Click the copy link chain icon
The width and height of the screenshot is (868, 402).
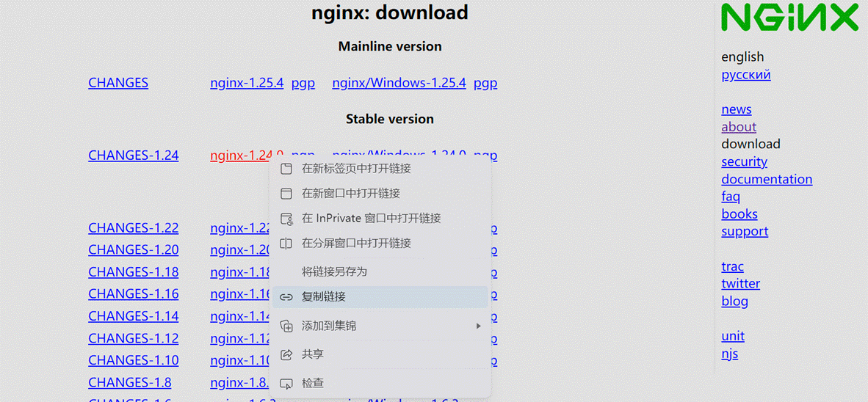(286, 297)
